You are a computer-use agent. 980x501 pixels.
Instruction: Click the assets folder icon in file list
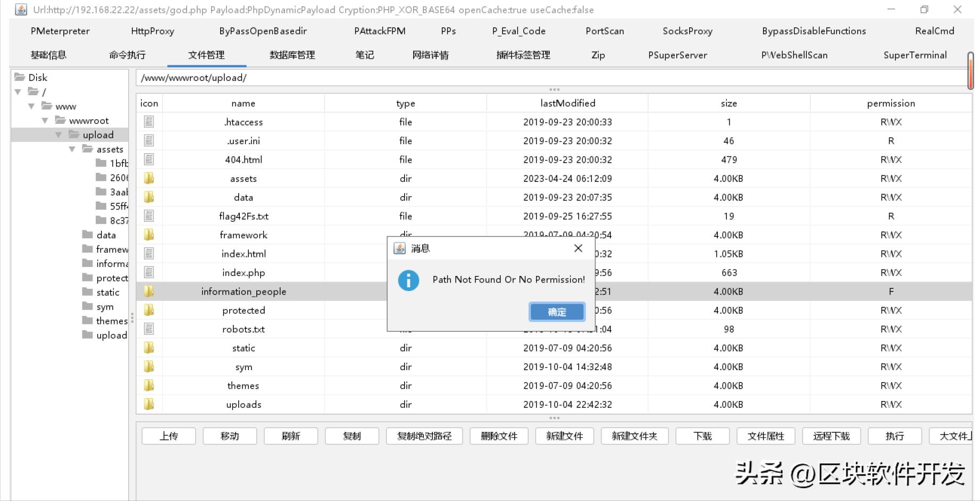[x=149, y=179]
